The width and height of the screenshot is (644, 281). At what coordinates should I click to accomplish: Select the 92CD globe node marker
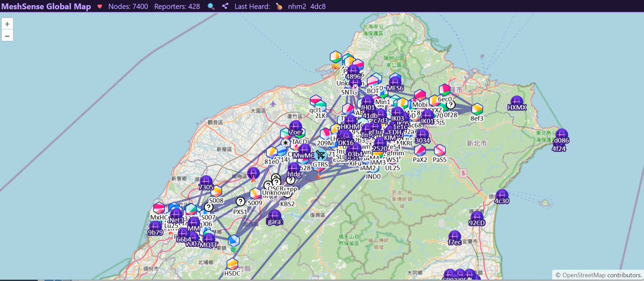coord(477,217)
